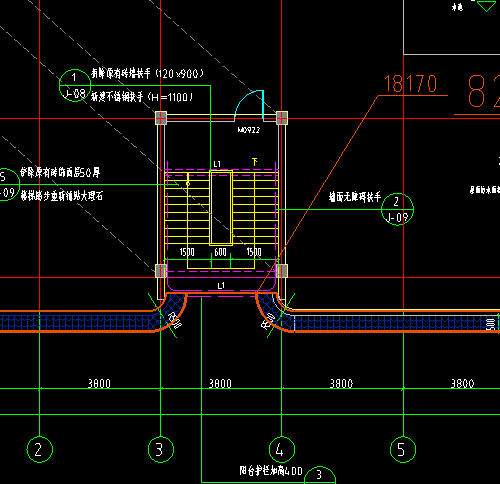This screenshot has width=500, height=484.
Task: Select the orange 18170 dimension text
Action: [x=410, y=84]
